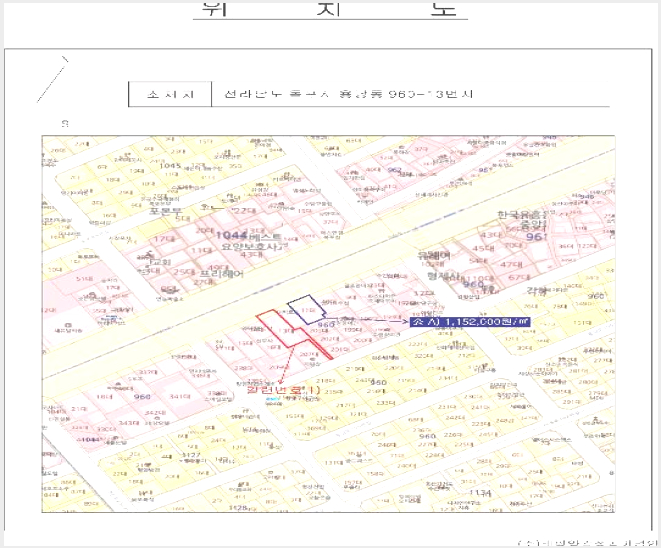
Task: Click the address text beside 소재지
Action: (348, 94)
